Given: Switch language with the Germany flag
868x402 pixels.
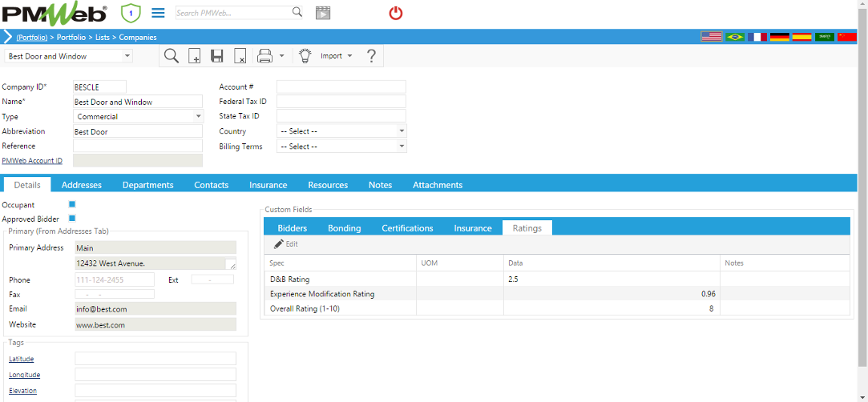Looking at the screenshot, I should [779, 37].
